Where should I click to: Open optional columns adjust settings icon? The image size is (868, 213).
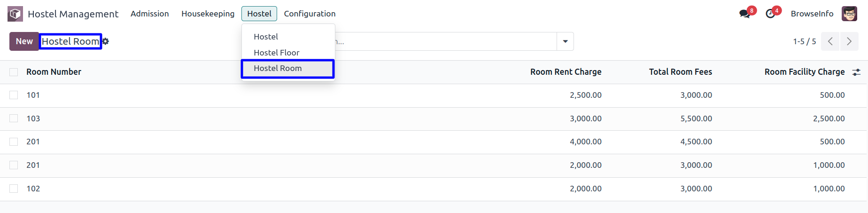[856, 72]
